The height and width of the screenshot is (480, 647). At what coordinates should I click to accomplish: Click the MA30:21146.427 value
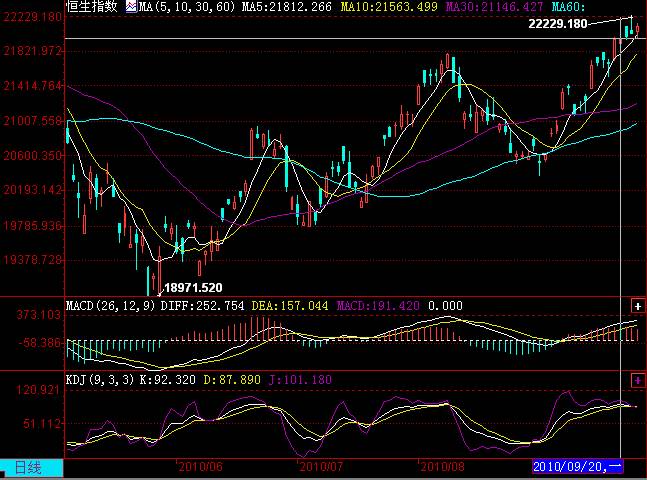495,7
